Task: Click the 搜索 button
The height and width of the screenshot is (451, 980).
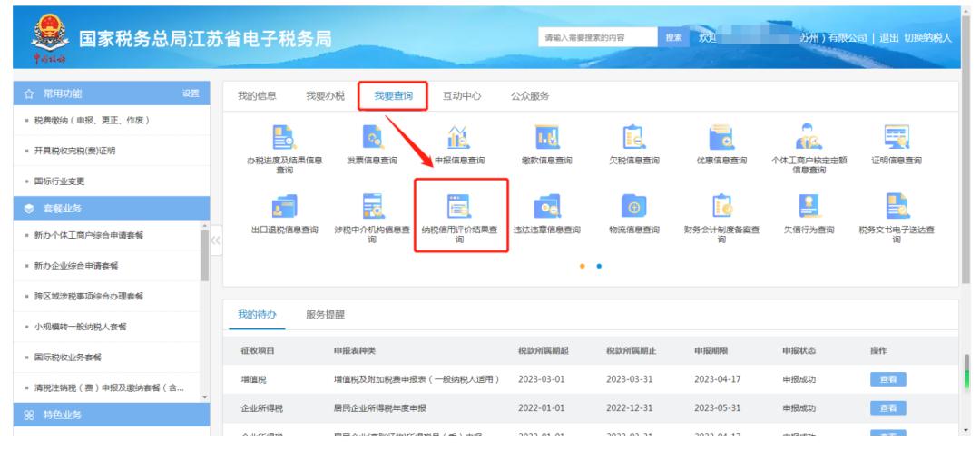Action: pos(674,37)
